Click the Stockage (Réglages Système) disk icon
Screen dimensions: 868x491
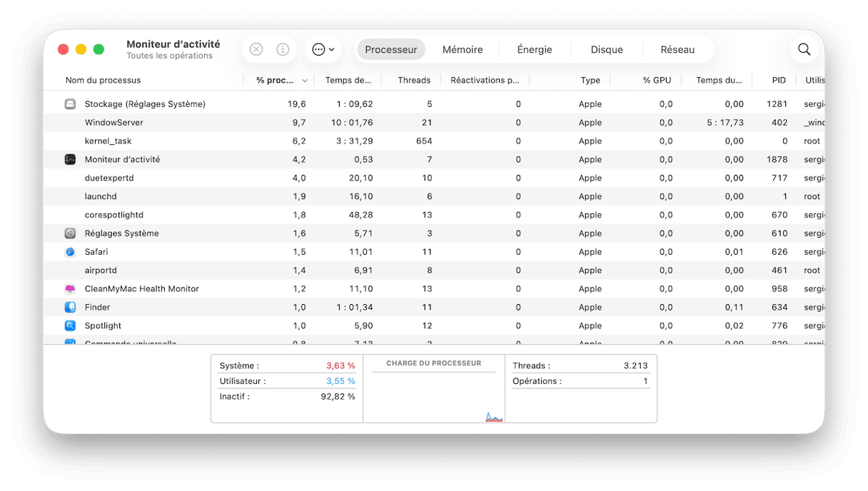point(70,104)
